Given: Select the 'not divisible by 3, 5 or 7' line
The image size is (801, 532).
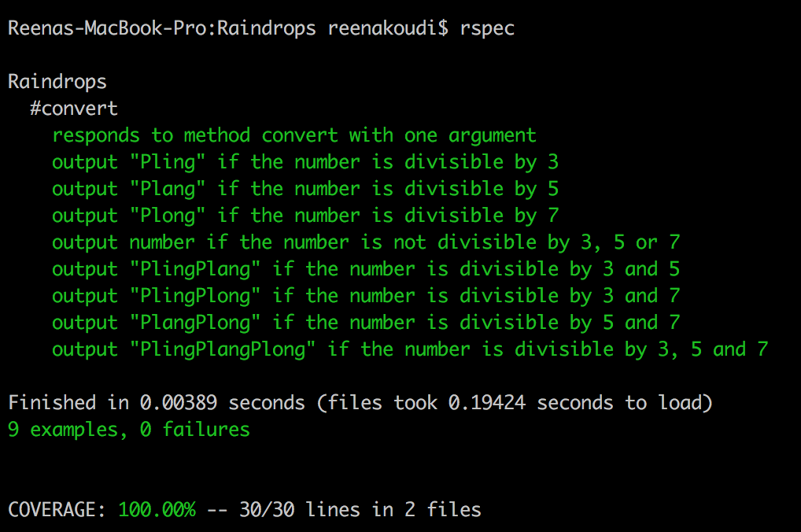Looking at the screenshot, I should [367, 242].
